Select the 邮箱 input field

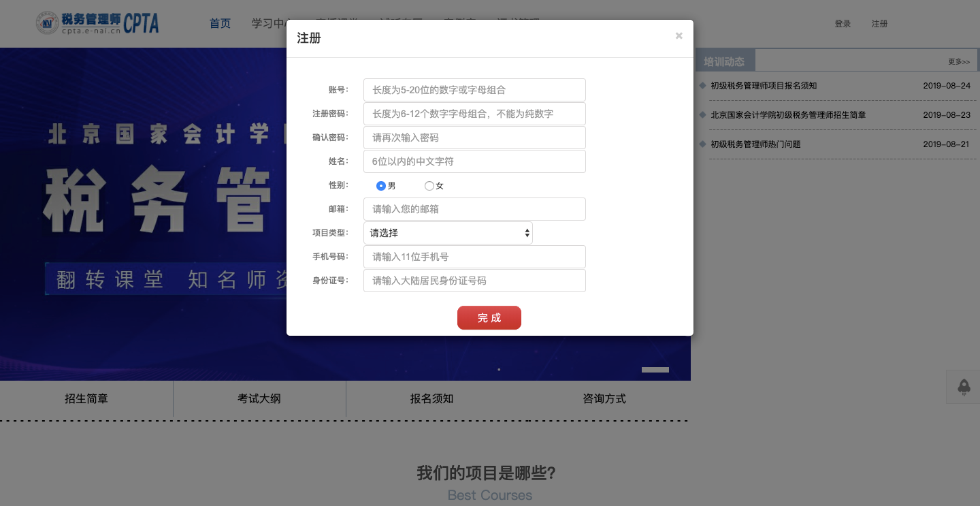pos(474,209)
